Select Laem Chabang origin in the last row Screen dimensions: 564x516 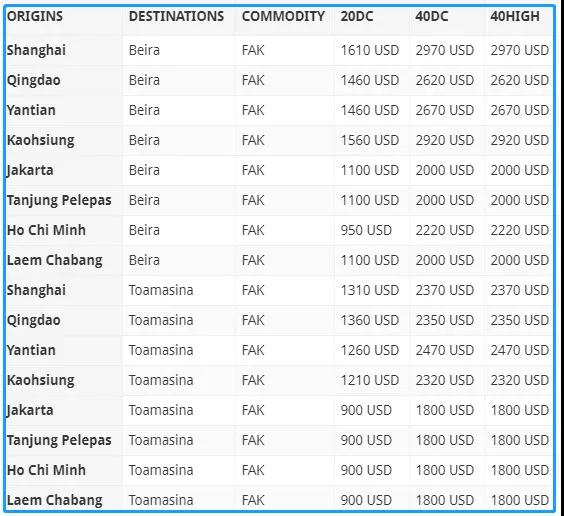tap(54, 500)
